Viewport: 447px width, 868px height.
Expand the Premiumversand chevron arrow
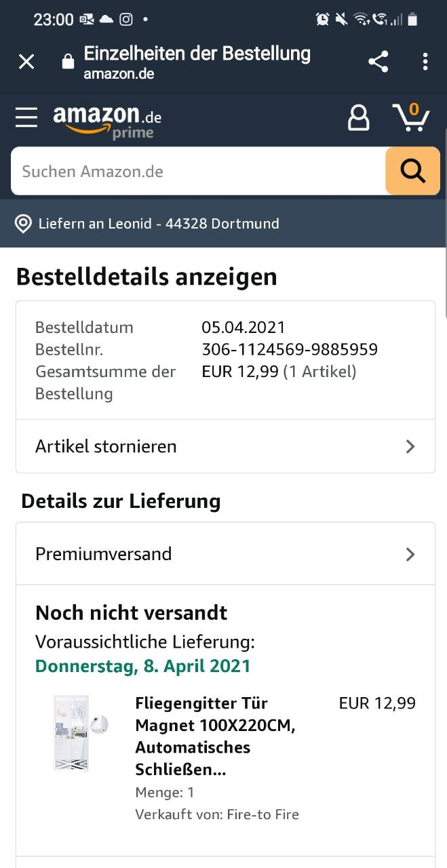pyautogui.click(x=410, y=554)
